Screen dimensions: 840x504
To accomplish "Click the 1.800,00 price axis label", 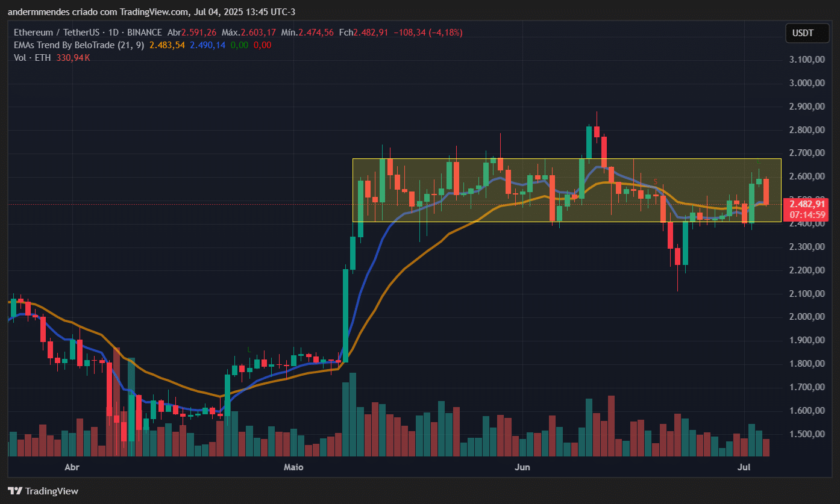I will [x=806, y=364].
